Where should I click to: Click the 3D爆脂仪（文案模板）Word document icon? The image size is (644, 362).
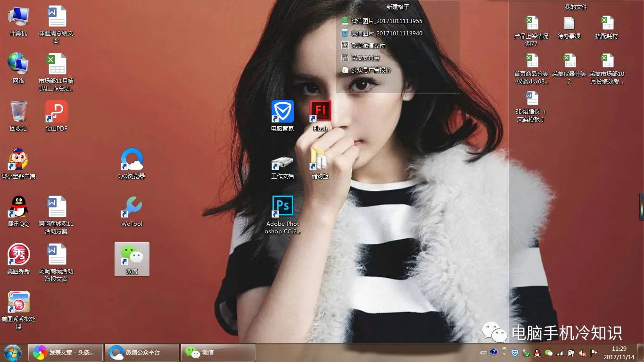[x=531, y=107]
